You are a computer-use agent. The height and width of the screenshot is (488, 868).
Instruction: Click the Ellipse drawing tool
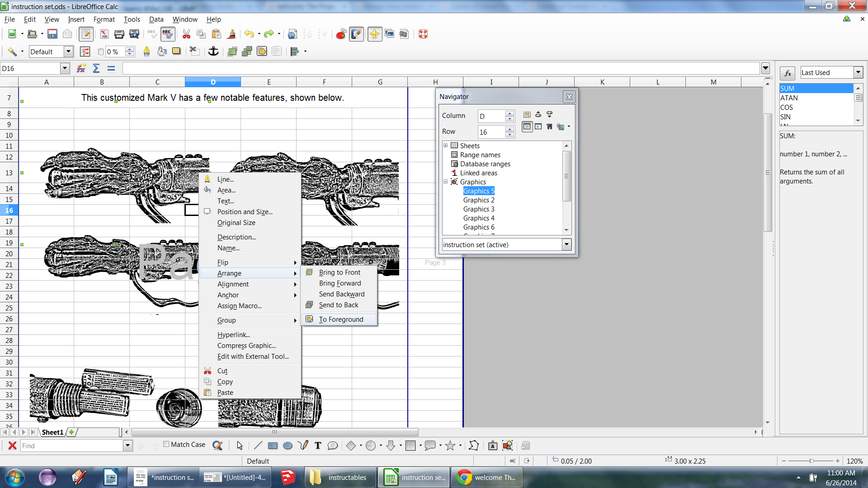[x=288, y=446]
